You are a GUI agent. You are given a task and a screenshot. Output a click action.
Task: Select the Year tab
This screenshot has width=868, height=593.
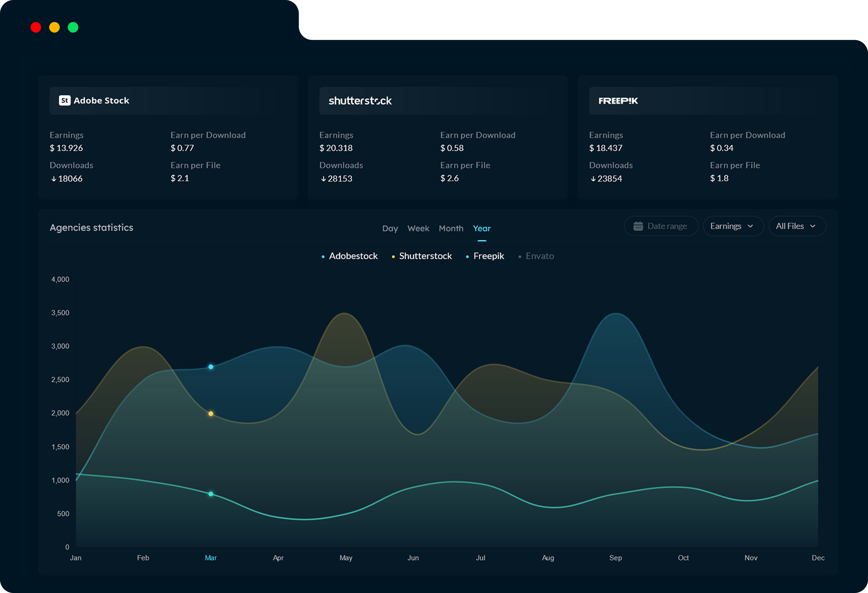click(x=482, y=229)
